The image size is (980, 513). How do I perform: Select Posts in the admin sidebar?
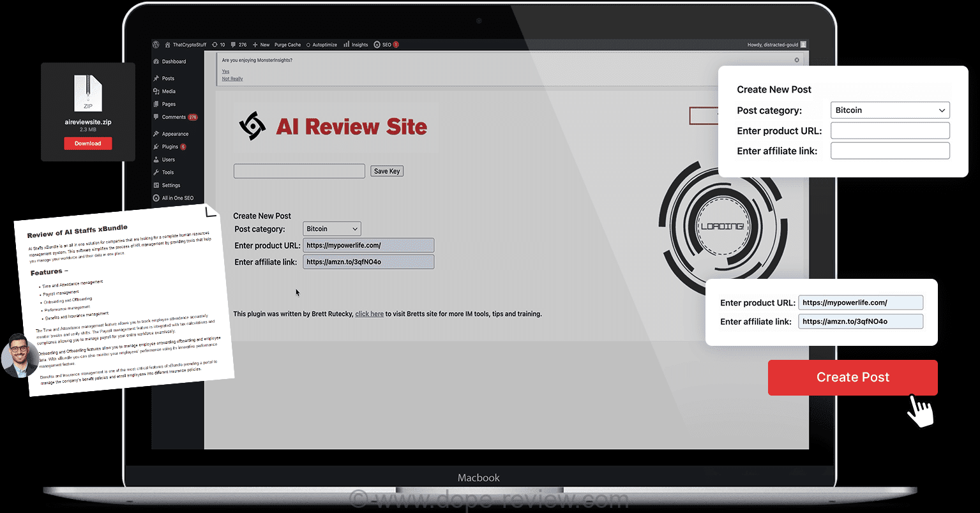tap(165, 78)
